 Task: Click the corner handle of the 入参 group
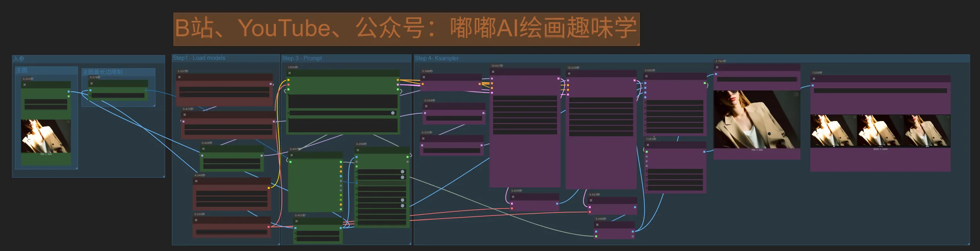tap(164, 176)
